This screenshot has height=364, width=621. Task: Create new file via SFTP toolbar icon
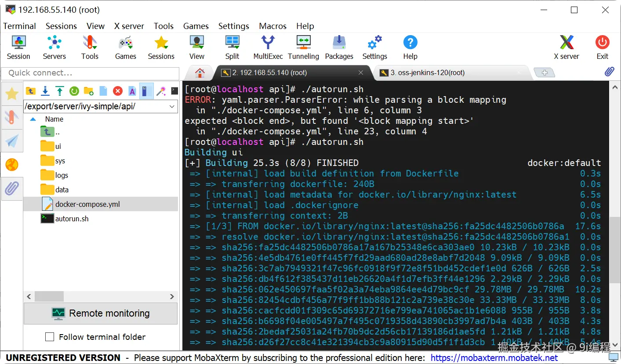[103, 91]
